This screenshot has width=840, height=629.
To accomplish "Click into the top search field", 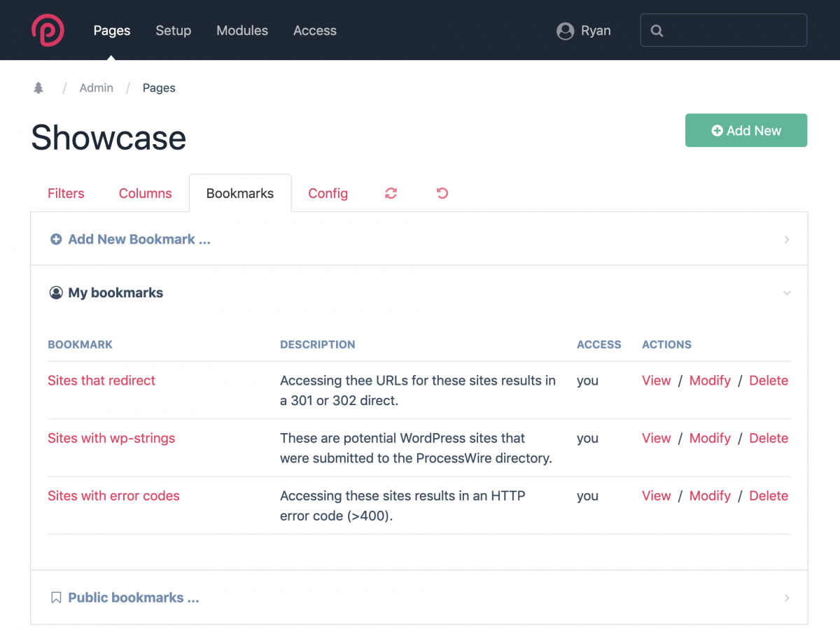I will click(724, 31).
